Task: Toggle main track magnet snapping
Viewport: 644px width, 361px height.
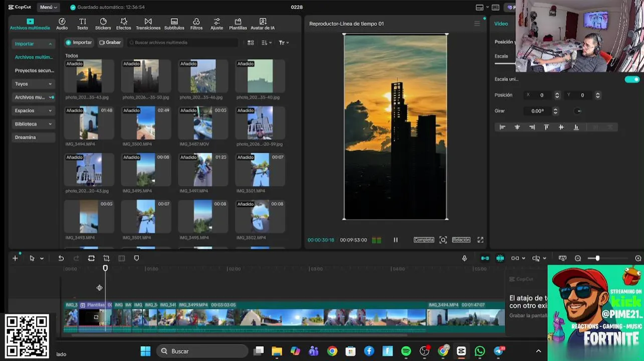Action: (x=485, y=258)
